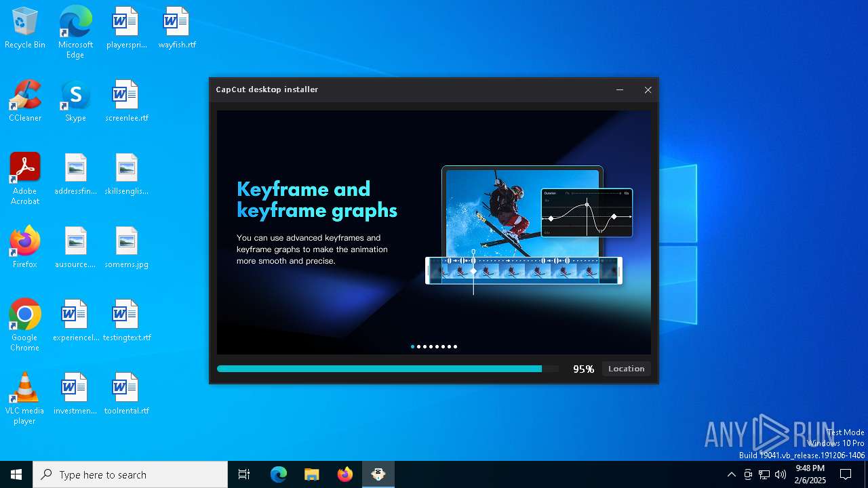Open the notification center
868x488 pixels.
(x=846, y=474)
